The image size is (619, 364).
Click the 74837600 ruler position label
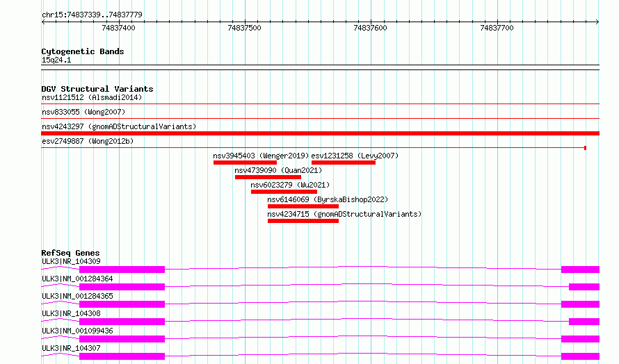[370, 28]
